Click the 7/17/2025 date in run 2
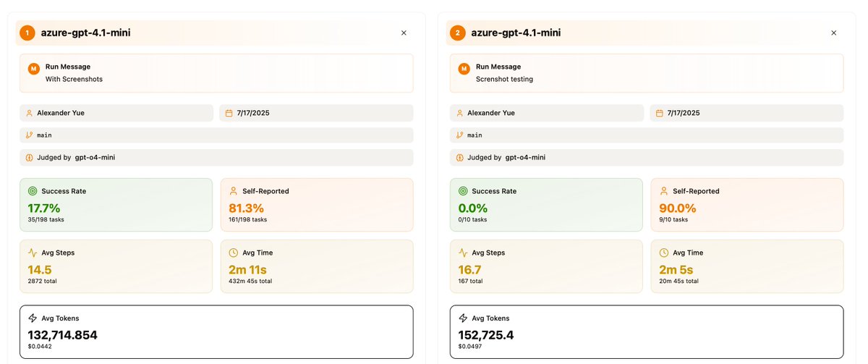868x364 pixels. 684,113
